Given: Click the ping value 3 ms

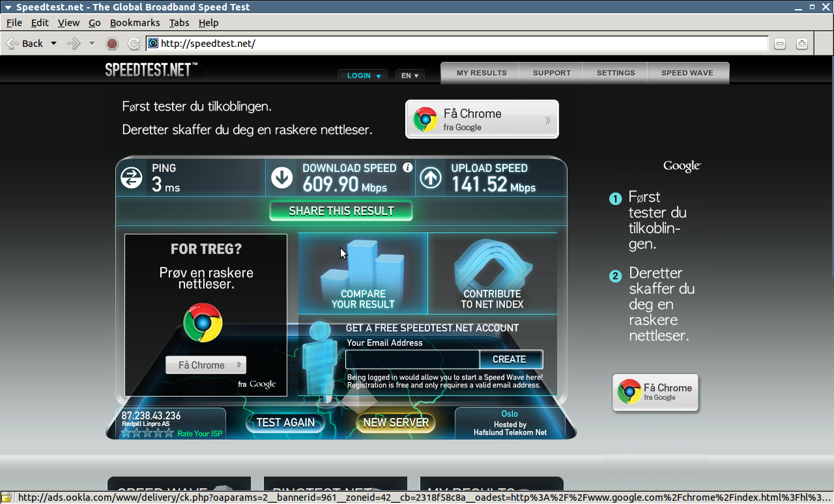Looking at the screenshot, I should [165, 185].
